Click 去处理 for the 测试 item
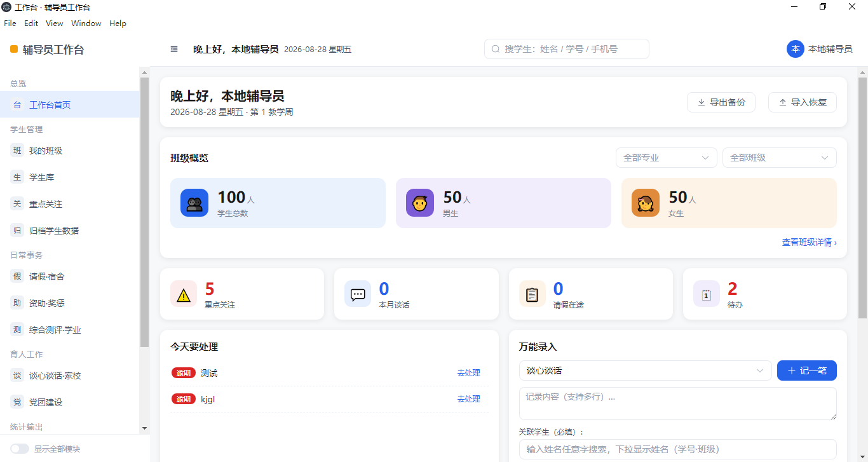This screenshot has width=868, height=462. point(469,373)
